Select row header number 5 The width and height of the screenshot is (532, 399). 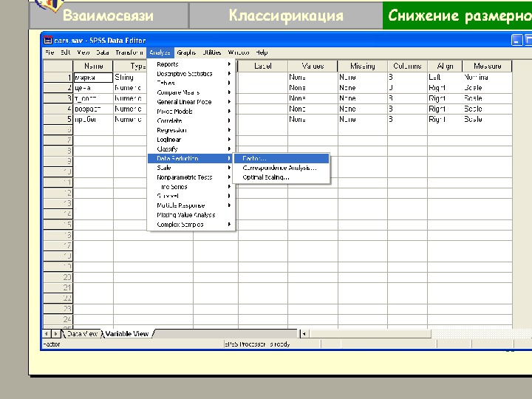58,120
